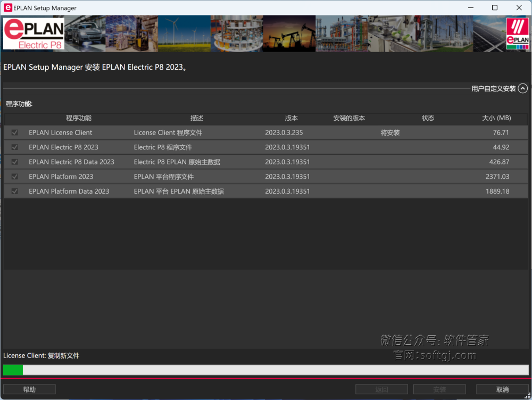532x400 pixels.
Task: Maximize the Setup Manager window
Action: (x=495, y=8)
